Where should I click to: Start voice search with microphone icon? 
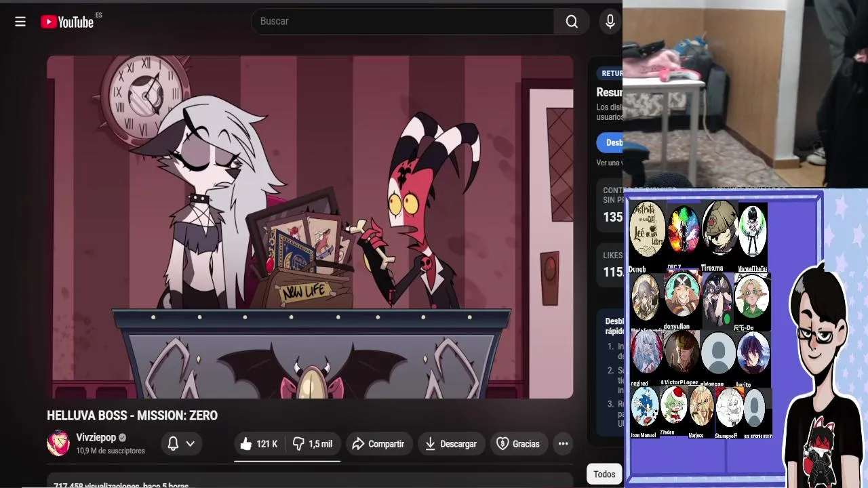tap(610, 22)
